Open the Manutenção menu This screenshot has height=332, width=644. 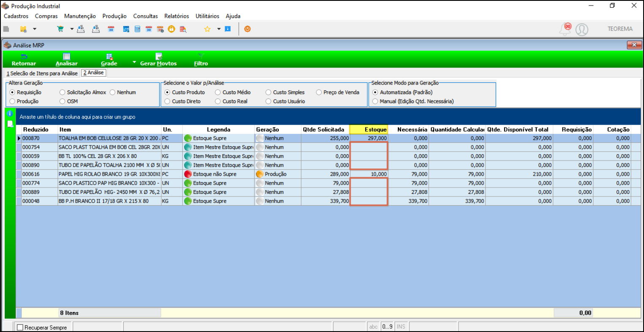click(80, 16)
